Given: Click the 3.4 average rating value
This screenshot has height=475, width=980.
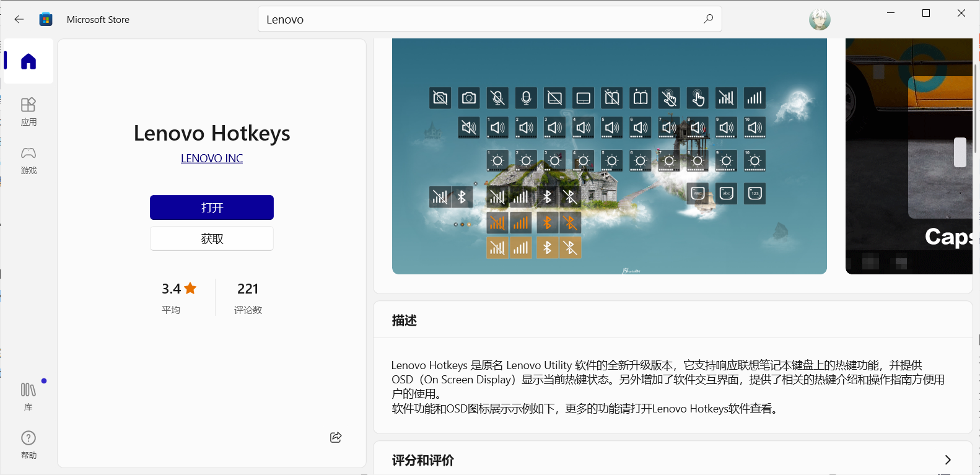Looking at the screenshot, I should [171, 289].
